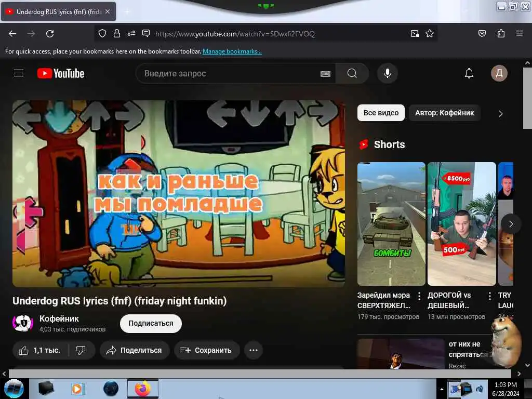Click the scrollbar down arrow

[x=527, y=365]
